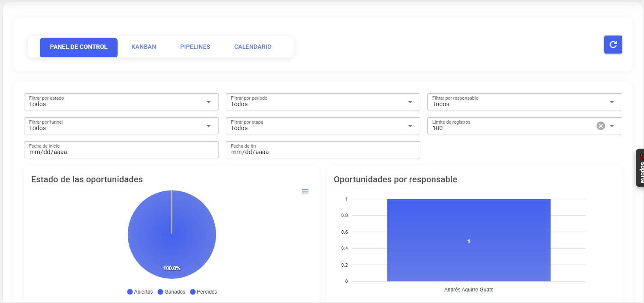The height and width of the screenshot is (303, 644).
Task: Open the Filtrar por etapa dropdown
Action: (323, 126)
